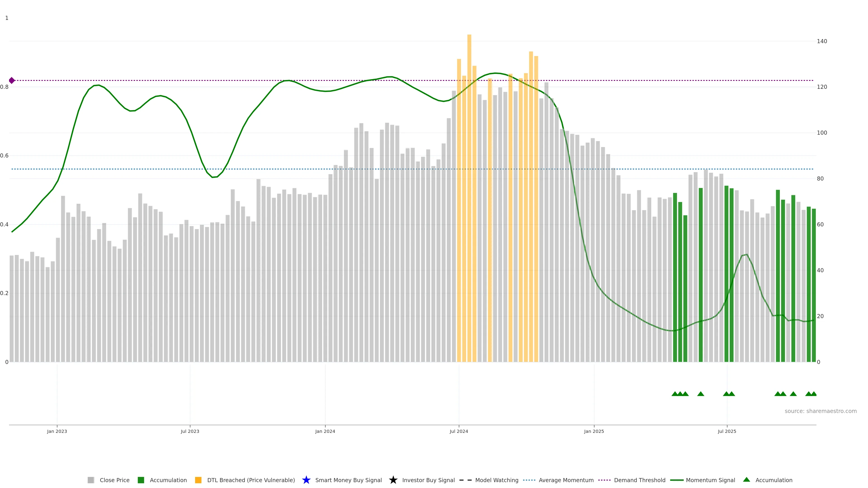Click the green Accumulation square legend swatch

[141, 480]
